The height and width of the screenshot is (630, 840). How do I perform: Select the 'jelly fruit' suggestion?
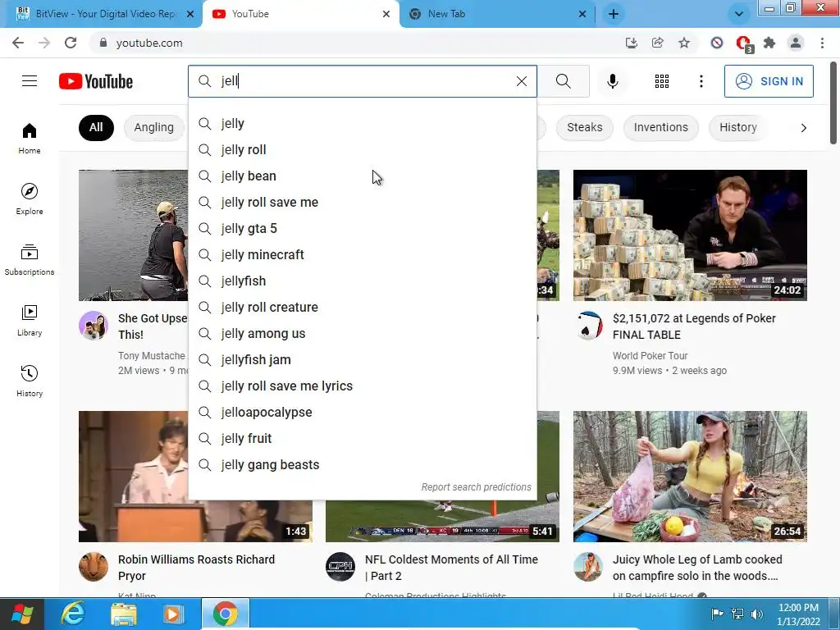363,438
